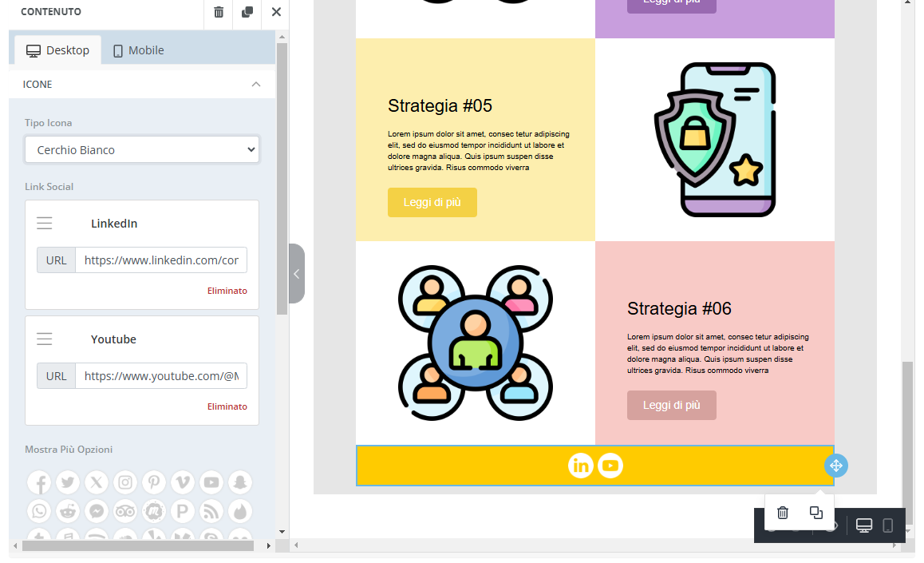Open the Tipo Icona dropdown
924x563 pixels.
[x=142, y=149]
